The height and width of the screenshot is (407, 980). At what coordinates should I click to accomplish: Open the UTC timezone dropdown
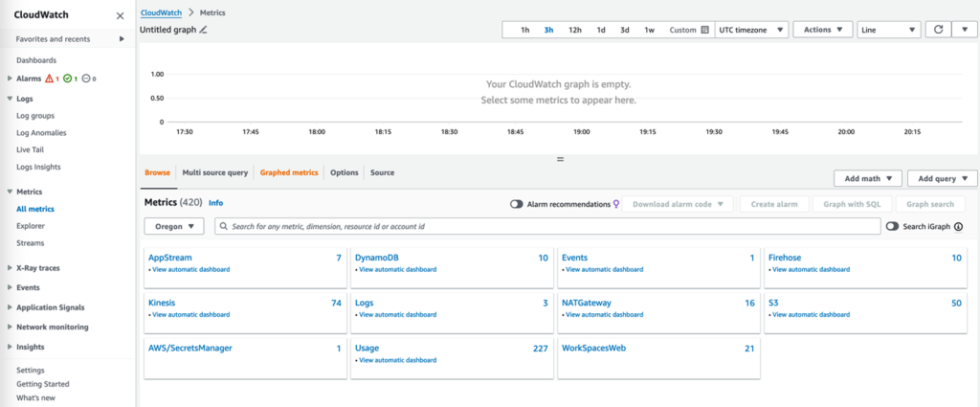click(752, 30)
